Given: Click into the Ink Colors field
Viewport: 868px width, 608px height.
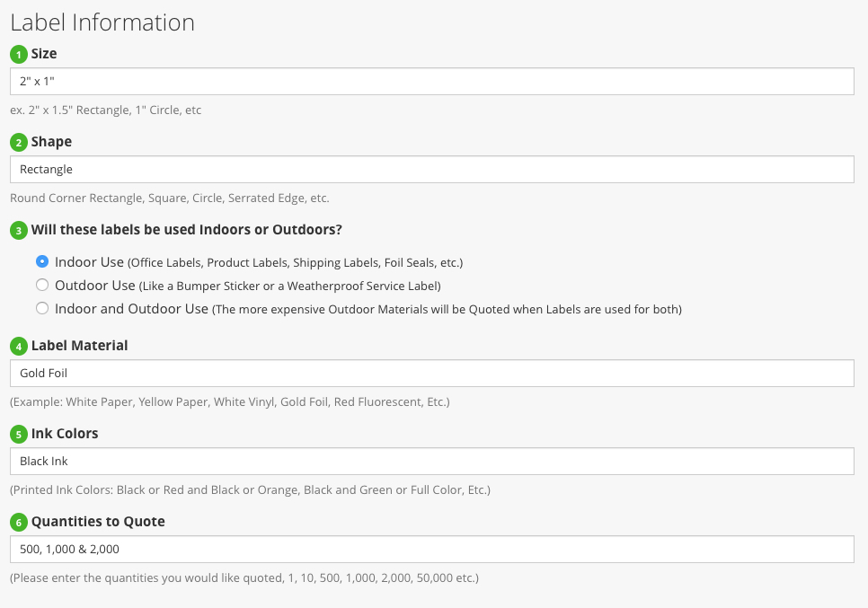Looking at the screenshot, I should coord(431,462).
